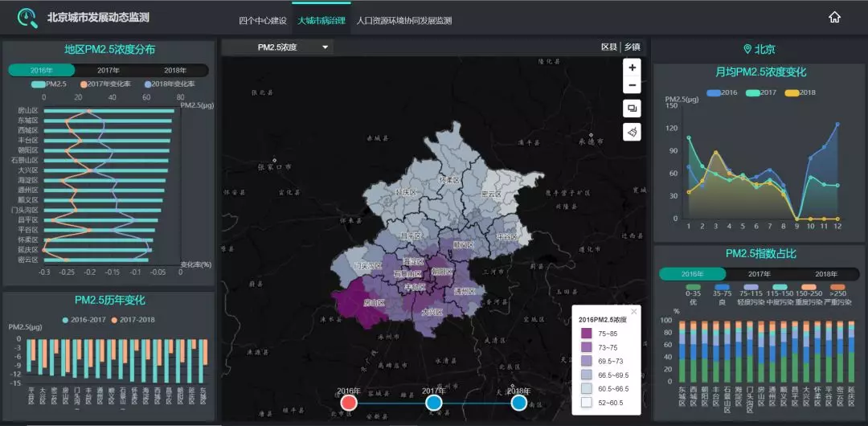Click the 2016年 timeline marker below the map
868x426 pixels.
click(349, 402)
